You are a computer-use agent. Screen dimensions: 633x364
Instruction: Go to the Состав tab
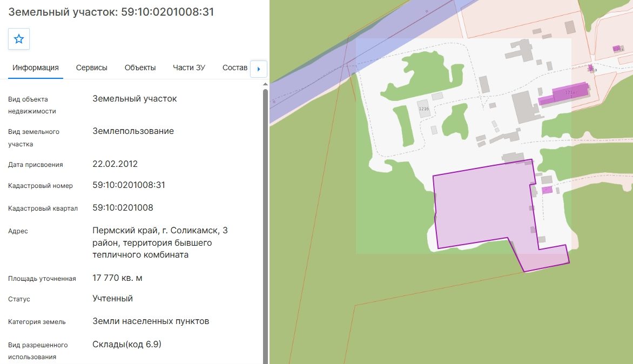pos(235,68)
